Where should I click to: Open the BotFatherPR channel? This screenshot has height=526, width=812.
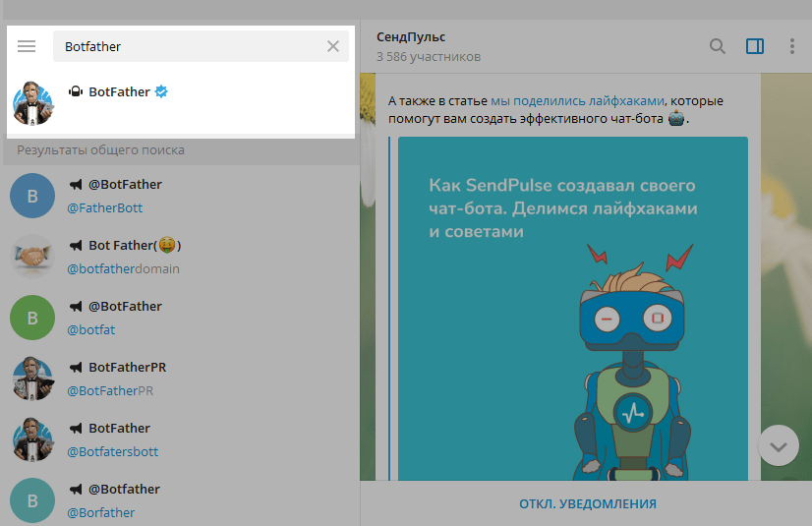(180, 379)
